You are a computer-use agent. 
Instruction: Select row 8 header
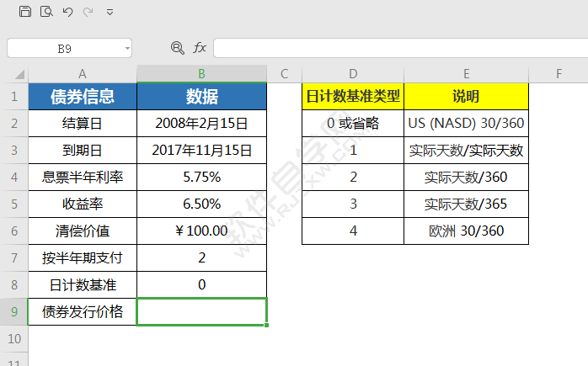[x=14, y=285]
